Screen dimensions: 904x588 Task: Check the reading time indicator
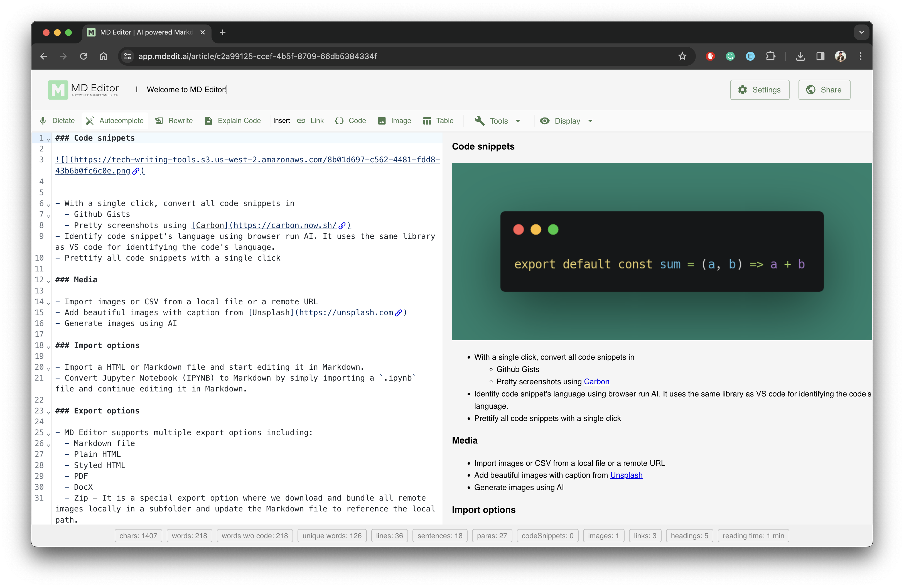pyautogui.click(x=754, y=536)
